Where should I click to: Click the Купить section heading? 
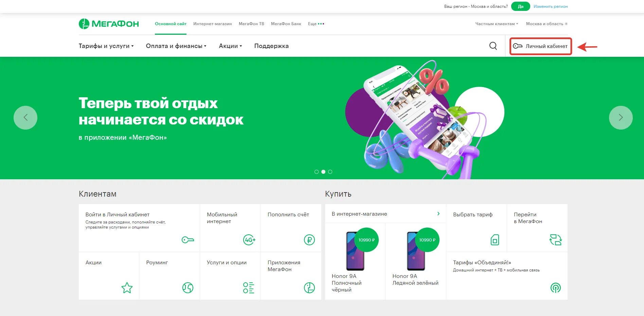click(338, 194)
